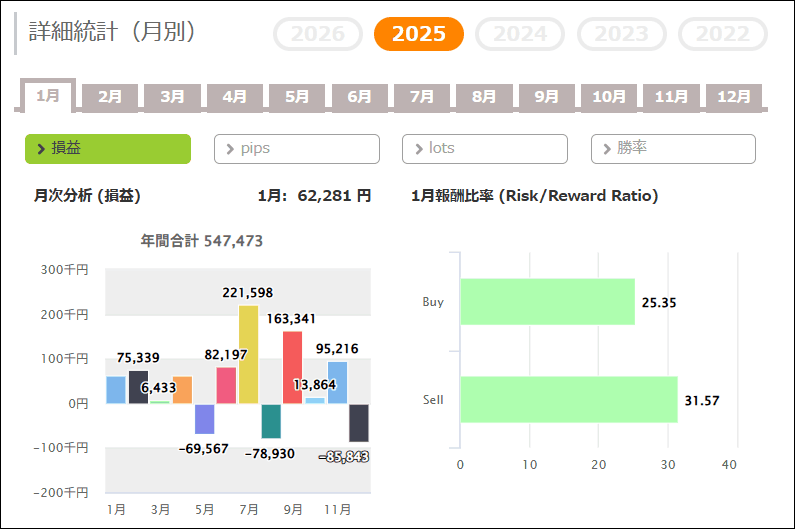Go to the 12月 tab
The width and height of the screenshot is (795, 529).
[734, 97]
